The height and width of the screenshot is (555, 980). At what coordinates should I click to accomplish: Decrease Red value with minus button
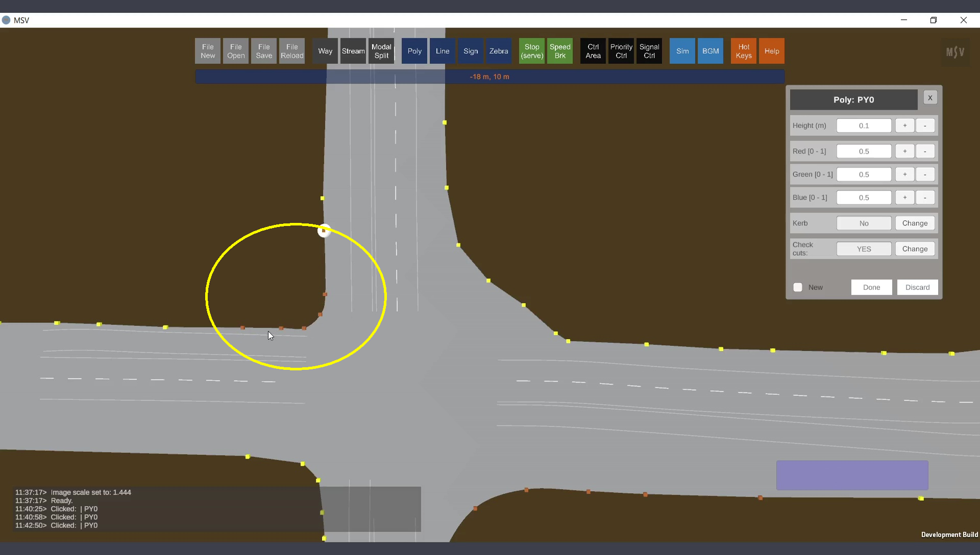point(924,151)
